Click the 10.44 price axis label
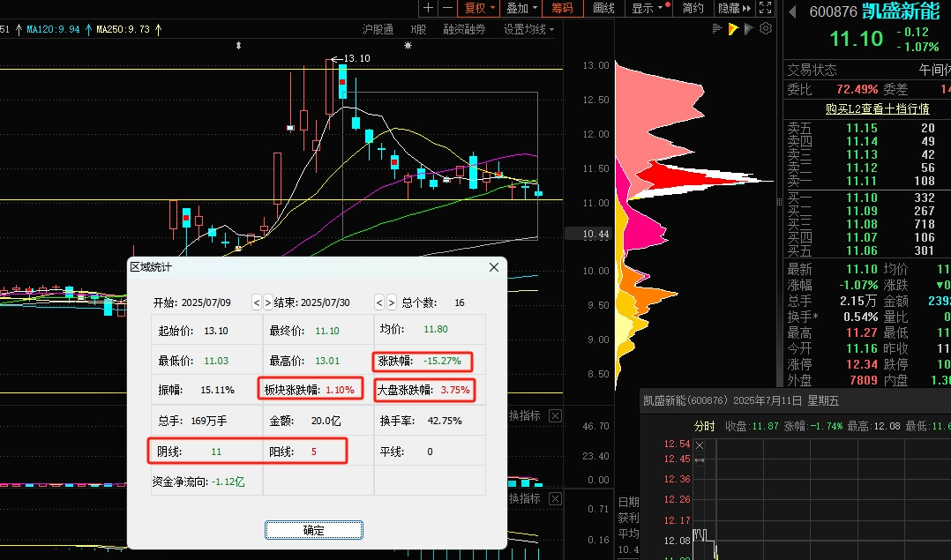Viewport: 951px width, 560px height. pos(588,234)
